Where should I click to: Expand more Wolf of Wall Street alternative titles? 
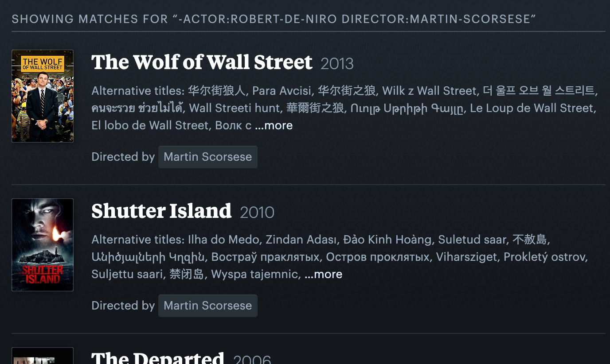click(274, 126)
